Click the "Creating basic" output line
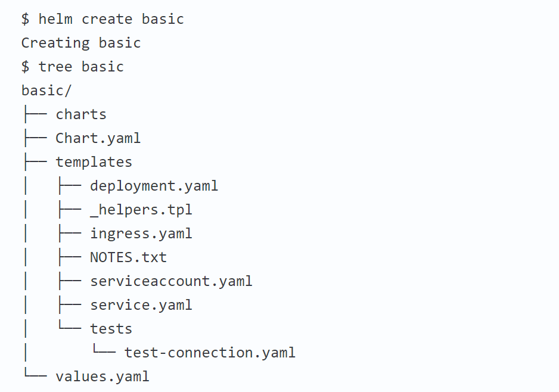The image size is (559, 392). (81, 43)
